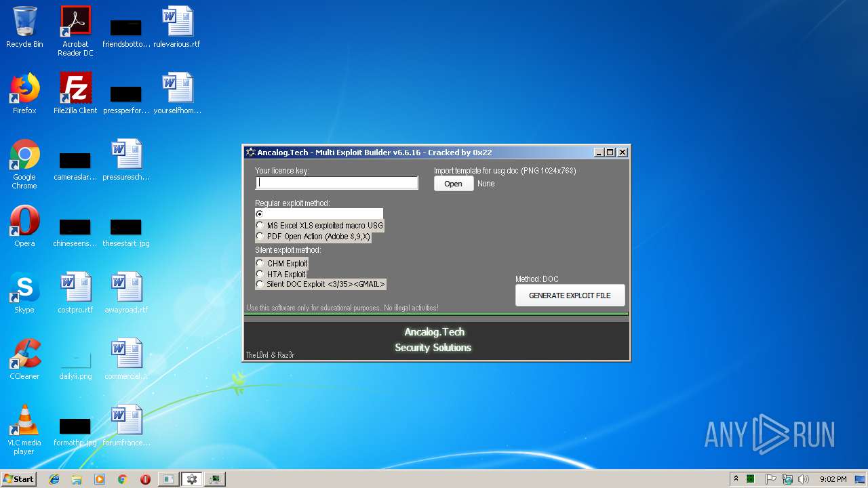Screen dimensions: 868x488
Task: Open Opera from the taskbar
Action: click(145, 479)
